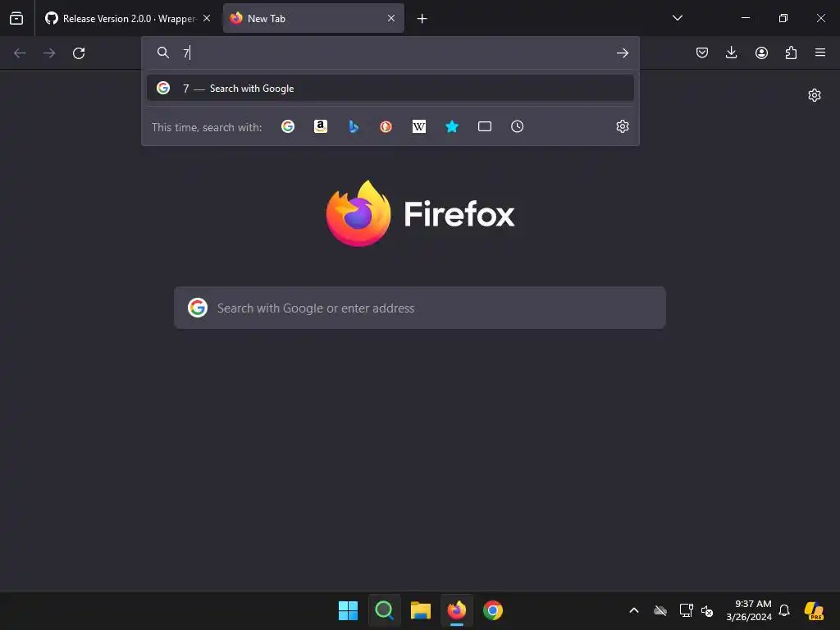Viewport: 840px width, 630px height.
Task: Go forward one page
Action: (49, 53)
